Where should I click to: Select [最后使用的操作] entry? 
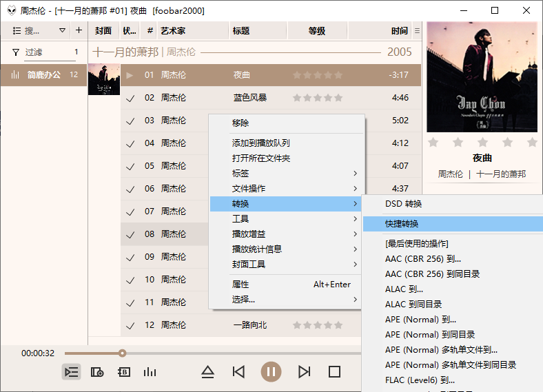pyautogui.click(x=453, y=243)
